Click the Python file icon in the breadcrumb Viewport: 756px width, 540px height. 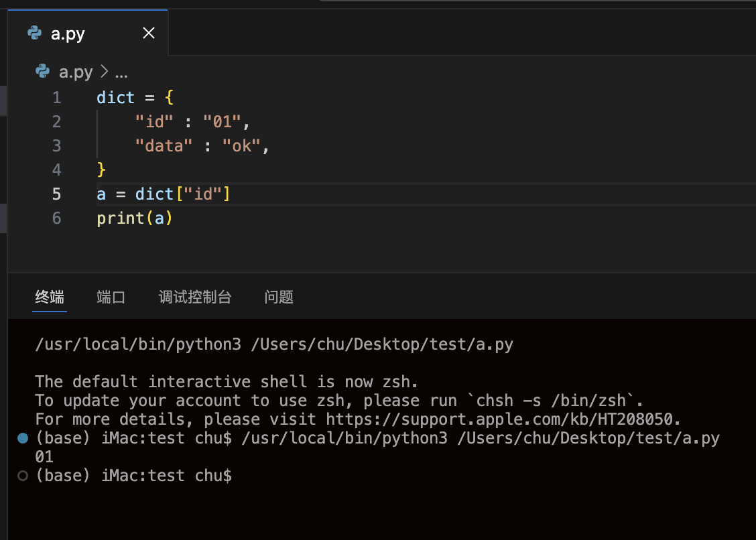pyautogui.click(x=42, y=72)
